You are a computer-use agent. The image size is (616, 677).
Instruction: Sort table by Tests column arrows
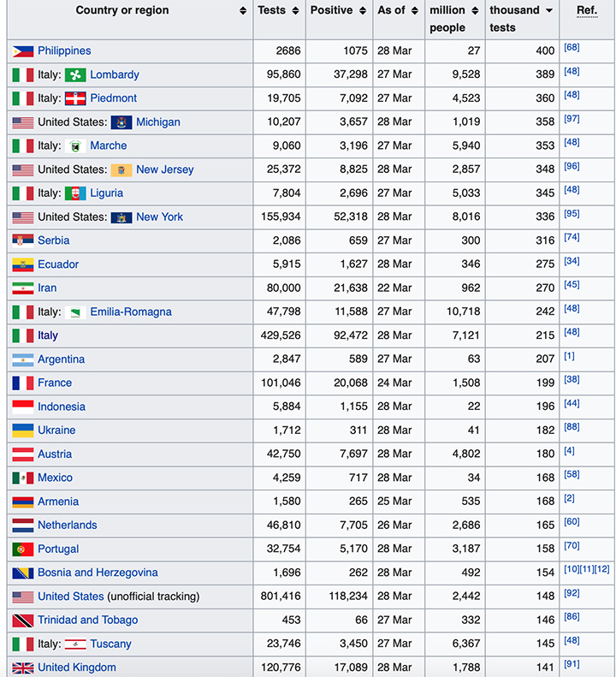[296, 11]
